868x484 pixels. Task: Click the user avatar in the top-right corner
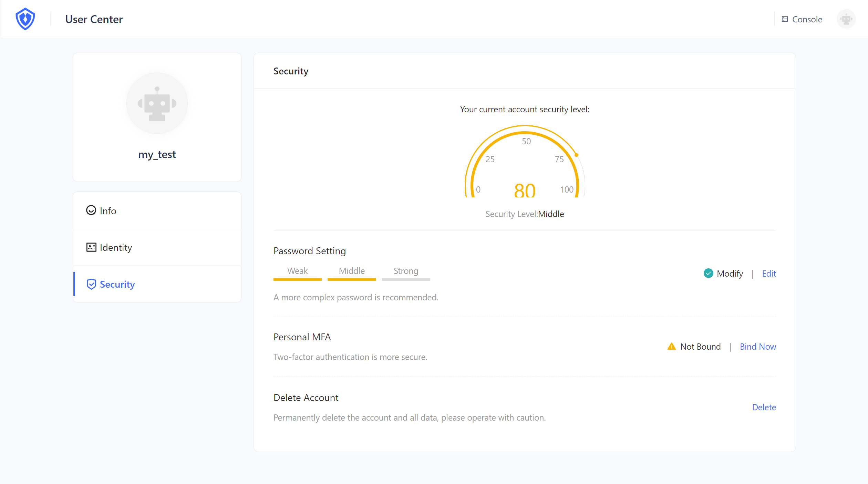pos(846,19)
